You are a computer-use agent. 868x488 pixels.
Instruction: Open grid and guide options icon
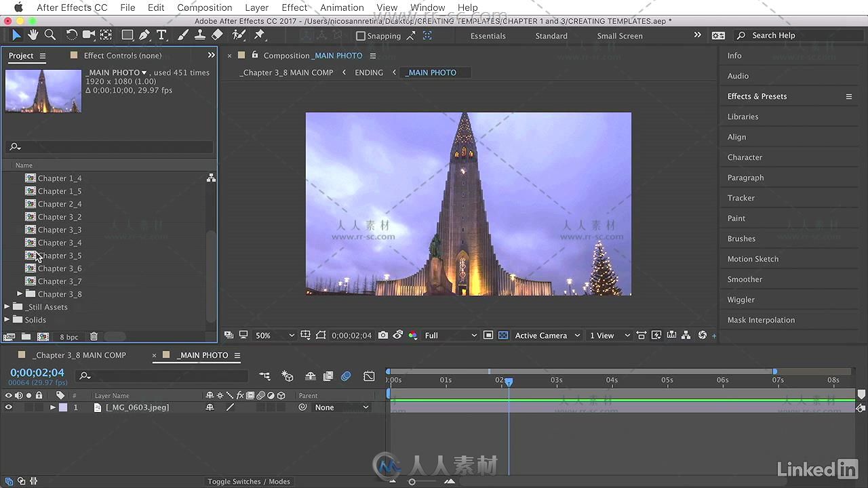305,335
